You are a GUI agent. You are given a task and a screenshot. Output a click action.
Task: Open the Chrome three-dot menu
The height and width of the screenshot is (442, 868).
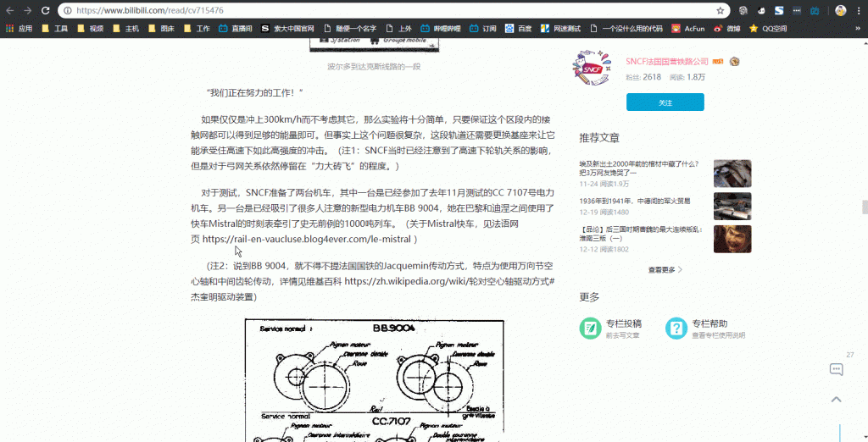859,10
